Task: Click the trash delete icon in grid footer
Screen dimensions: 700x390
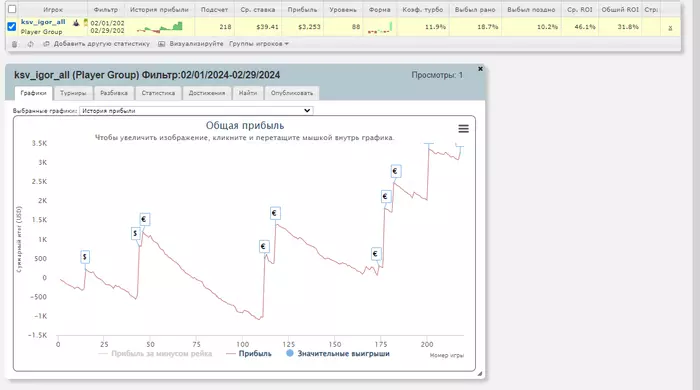Action: tap(15, 44)
